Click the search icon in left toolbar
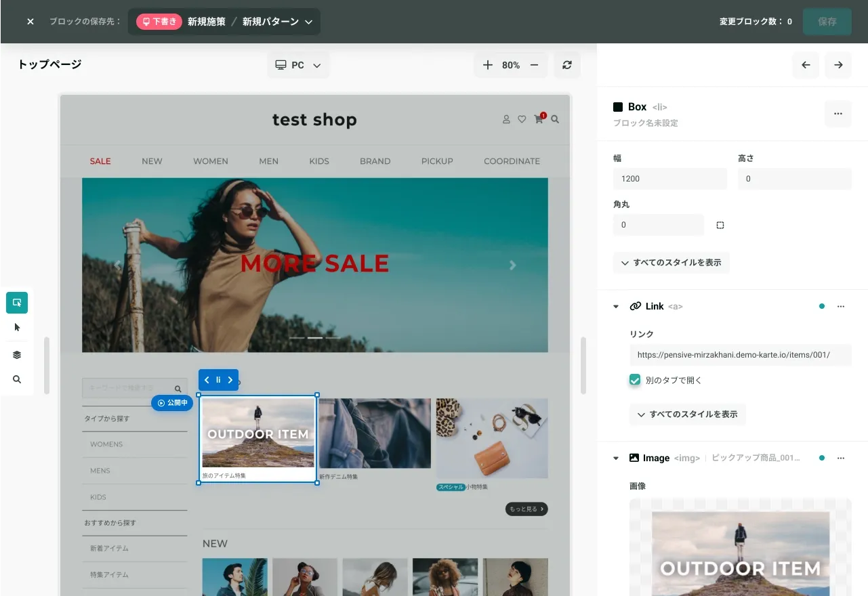Viewport: 868px width, 596px height. (x=17, y=379)
